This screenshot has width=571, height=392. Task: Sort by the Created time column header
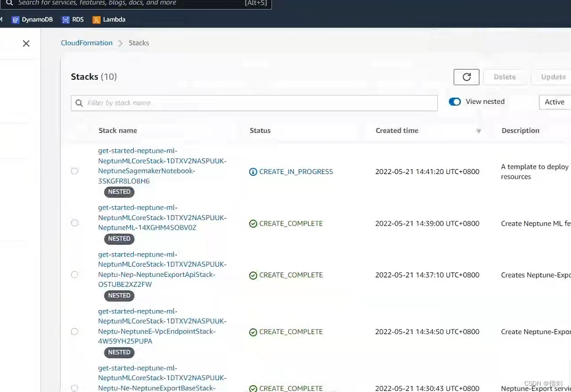[x=397, y=131]
